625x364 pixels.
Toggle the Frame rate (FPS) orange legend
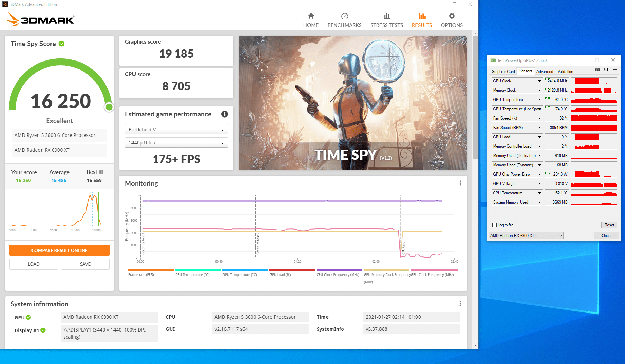151,272
